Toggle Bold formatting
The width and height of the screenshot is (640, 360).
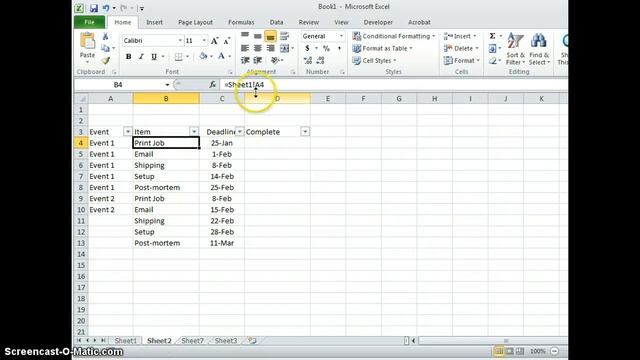tap(128, 56)
